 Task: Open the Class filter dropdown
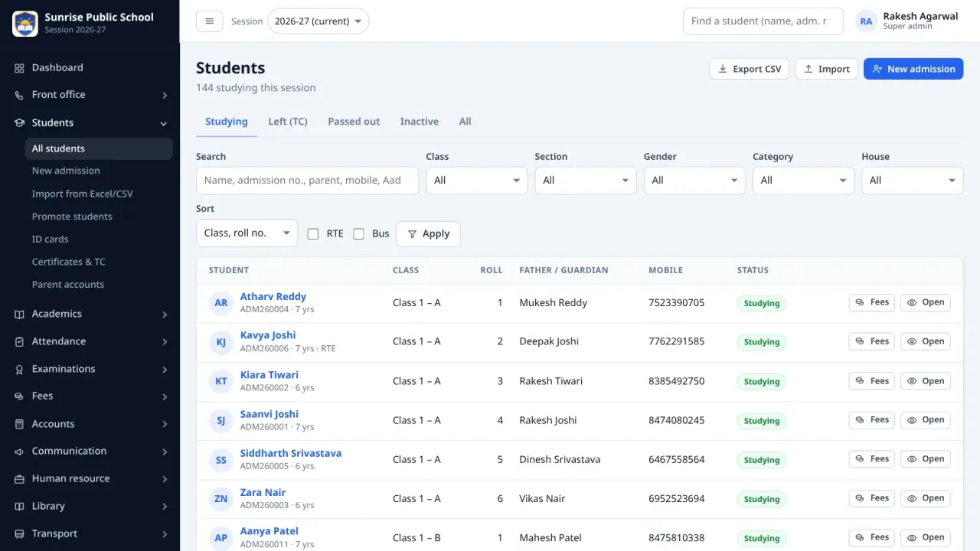[x=476, y=181]
